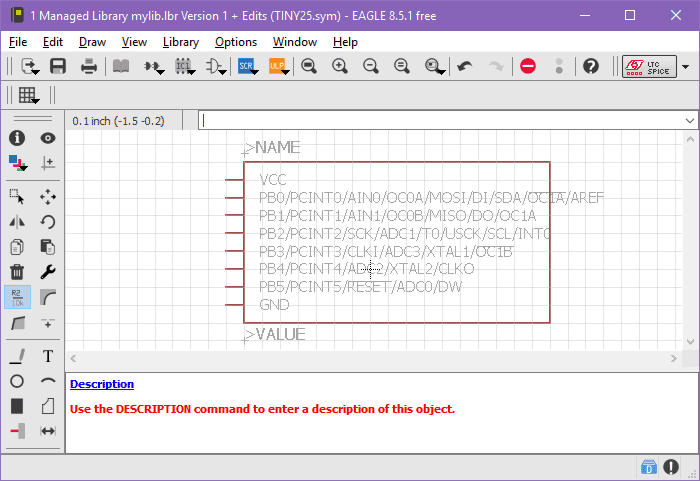Open the Library menu
Viewport: 700px width, 481px height.
point(180,42)
